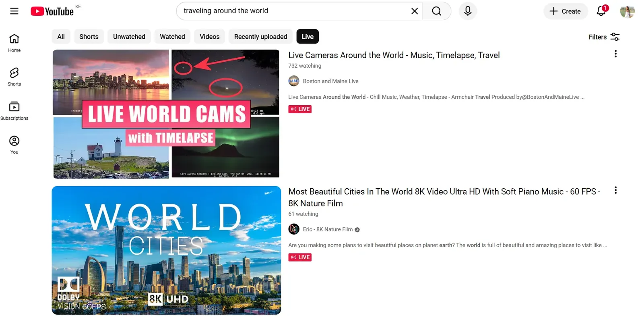Open Shorts in sidebar
Screen dimensions: 644x318
point(14,77)
